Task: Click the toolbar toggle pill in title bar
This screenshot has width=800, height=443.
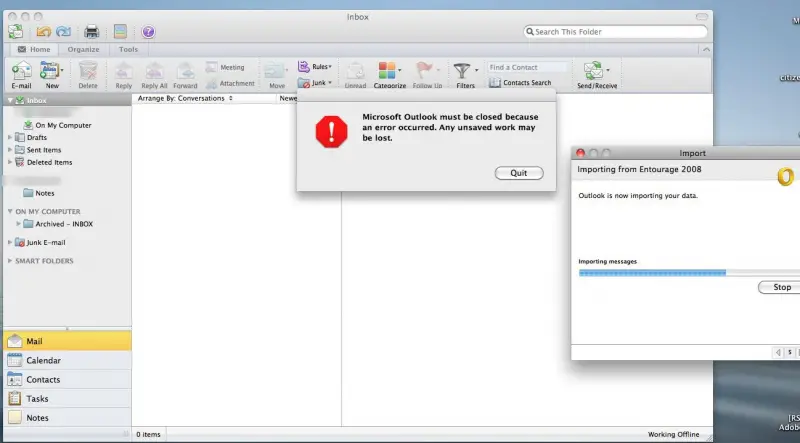Action: tap(702, 17)
